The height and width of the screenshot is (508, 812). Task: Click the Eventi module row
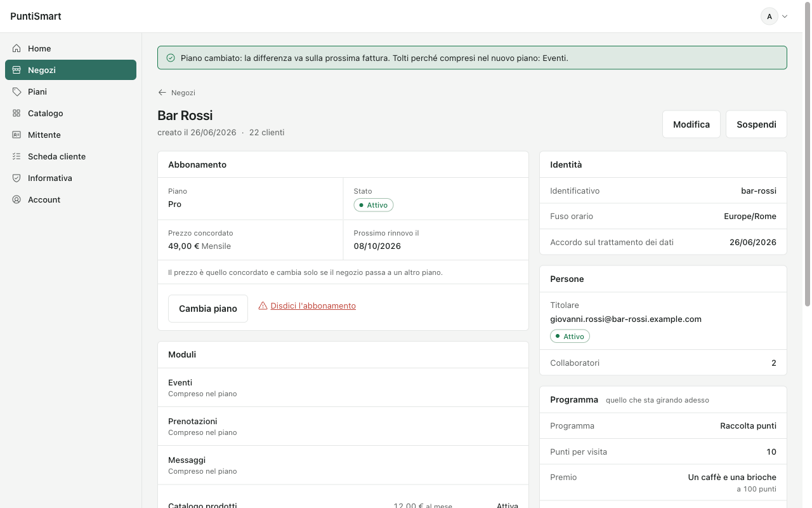[343, 387]
